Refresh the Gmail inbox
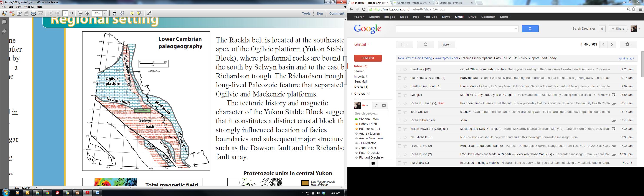This screenshot has width=644, height=196. pos(426,44)
